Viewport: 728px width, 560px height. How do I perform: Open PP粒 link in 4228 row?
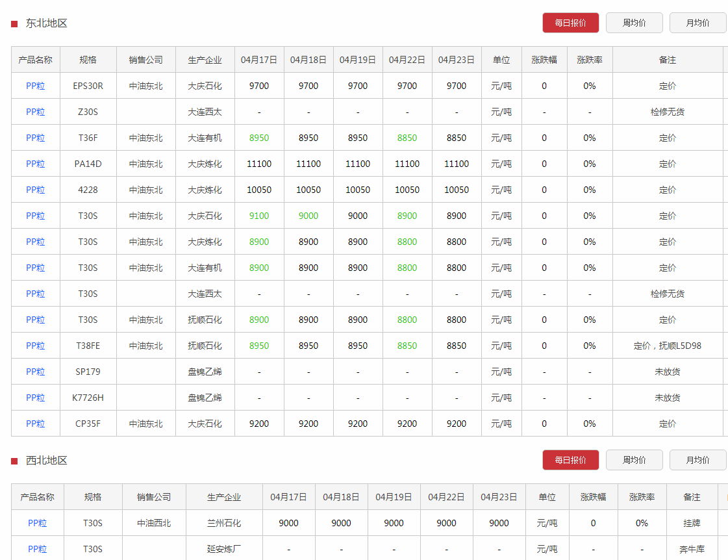point(35,190)
